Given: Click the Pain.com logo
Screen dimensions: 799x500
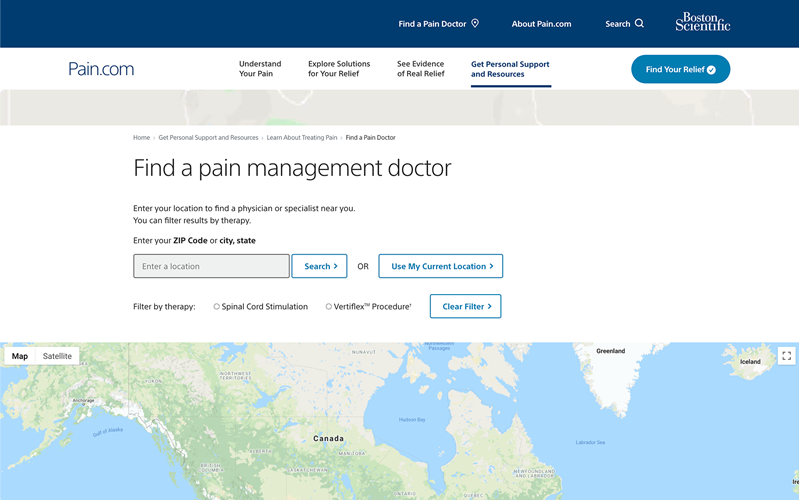Looking at the screenshot, I should pyautogui.click(x=101, y=69).
